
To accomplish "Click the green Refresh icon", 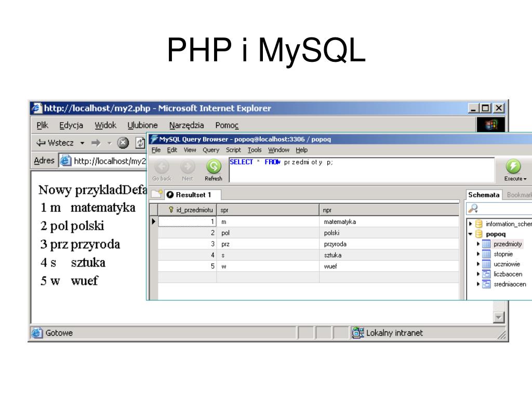I will 214,166.
